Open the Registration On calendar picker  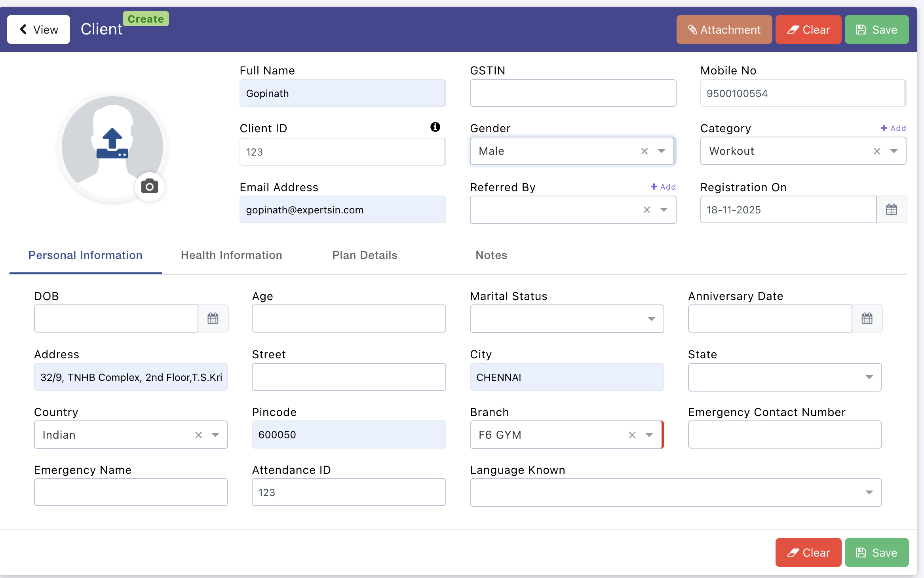[x=891, y=209]
